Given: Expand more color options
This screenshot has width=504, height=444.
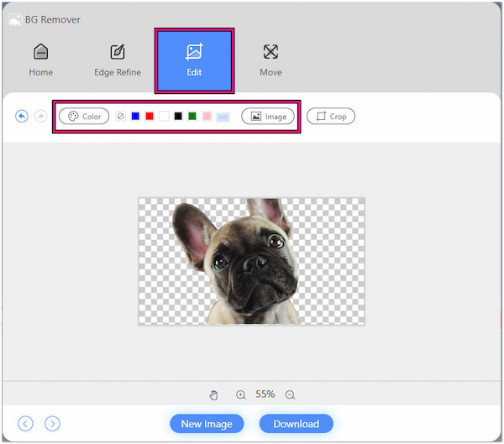Looking at the screenshot, I should (223, 117).
